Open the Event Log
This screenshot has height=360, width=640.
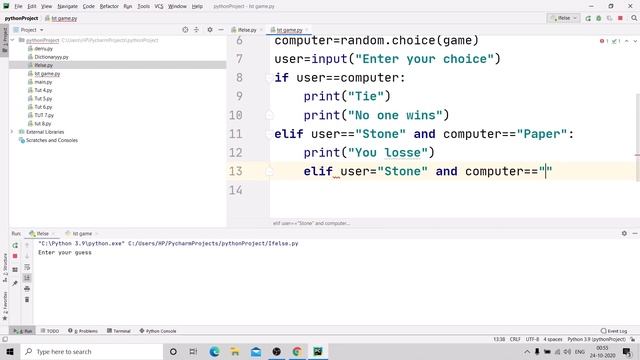[614, 331]
